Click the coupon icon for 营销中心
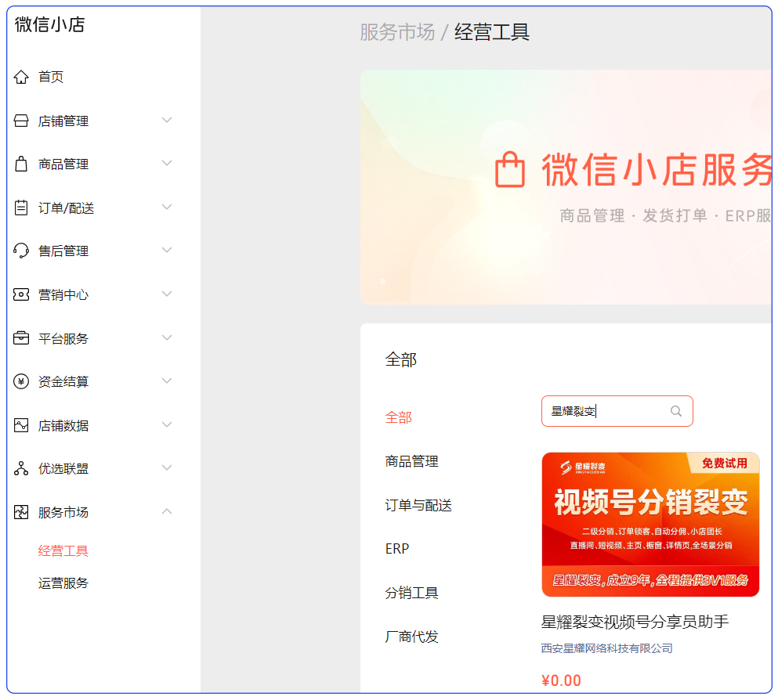Screen dimensions: 778x700 pyautogui.click(x=21, y=294)
